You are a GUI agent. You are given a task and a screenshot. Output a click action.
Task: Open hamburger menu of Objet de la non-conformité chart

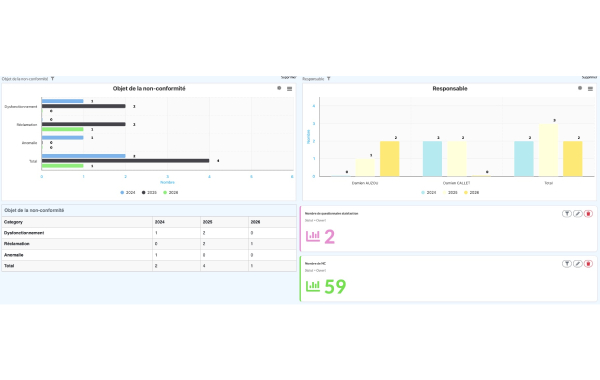pyautogui.click(x=290, y=89)
